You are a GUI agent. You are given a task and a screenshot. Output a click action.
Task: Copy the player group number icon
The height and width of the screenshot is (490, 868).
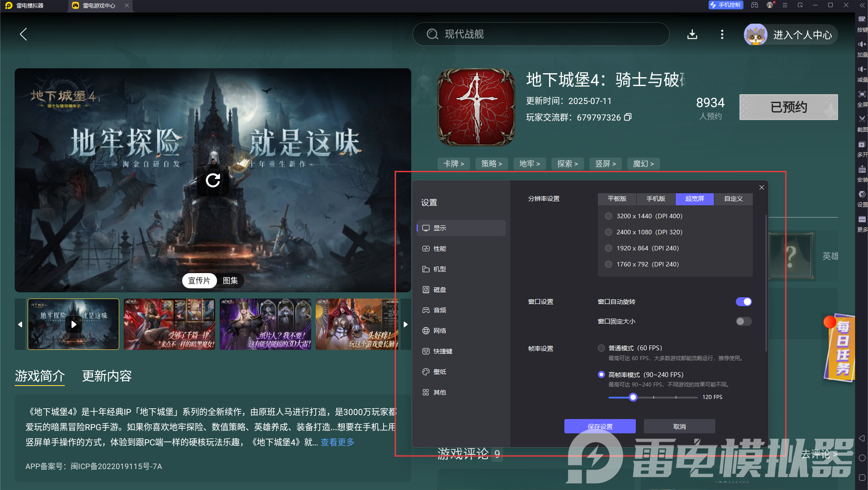[x=628, y=117]
